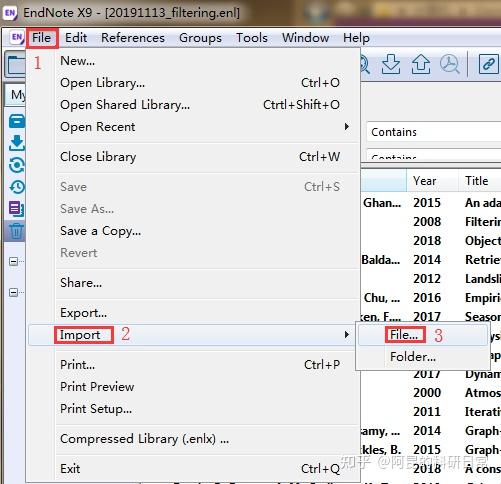This screenshot has width=501, height=484.
Task: Collapse the first group set tree node
Action: [x=13, y=261]
